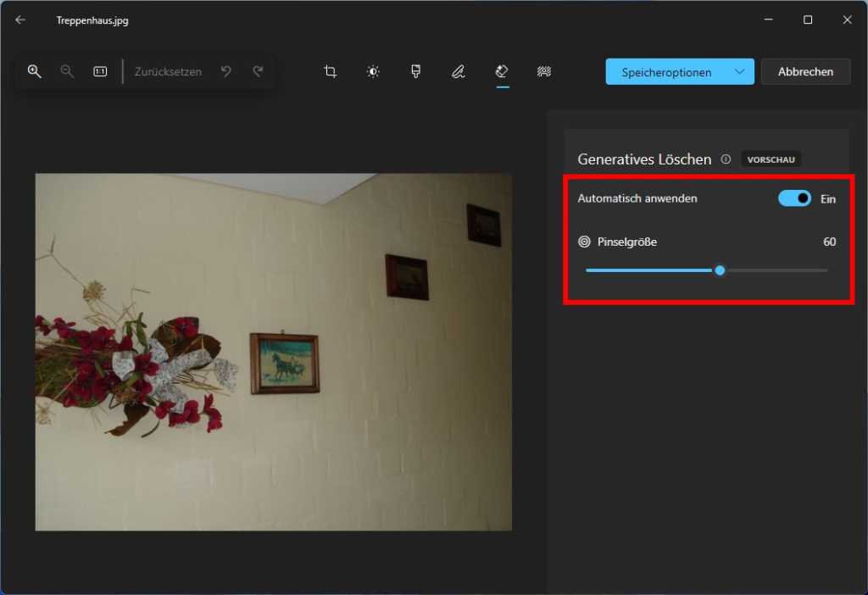This screenshot has height=595, width=868.
Task: Open the image adjustment sun icon
Action: click(372, 71)
